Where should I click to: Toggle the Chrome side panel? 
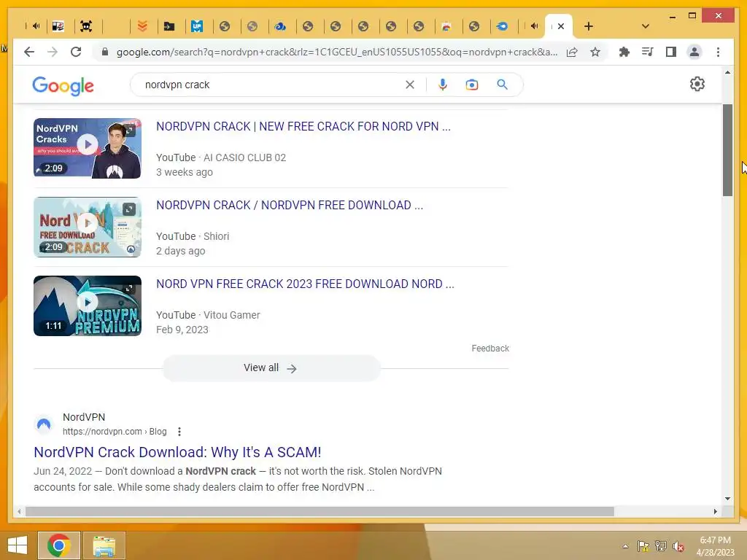[671, 52]
